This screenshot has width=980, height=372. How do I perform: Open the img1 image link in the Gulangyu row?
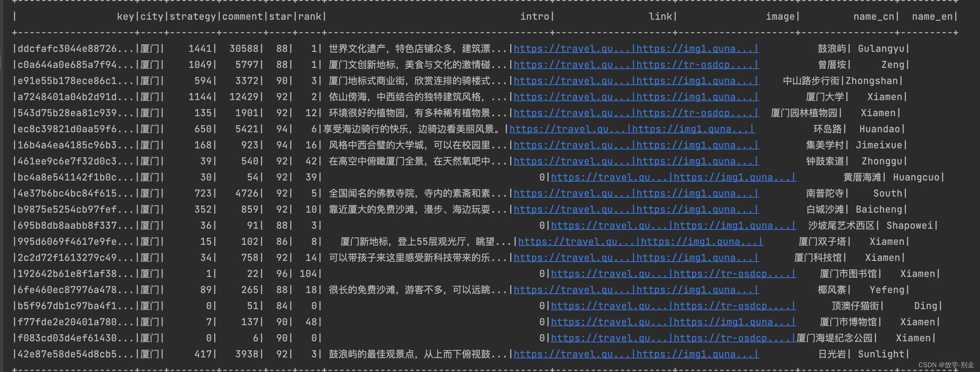(696, 49)
